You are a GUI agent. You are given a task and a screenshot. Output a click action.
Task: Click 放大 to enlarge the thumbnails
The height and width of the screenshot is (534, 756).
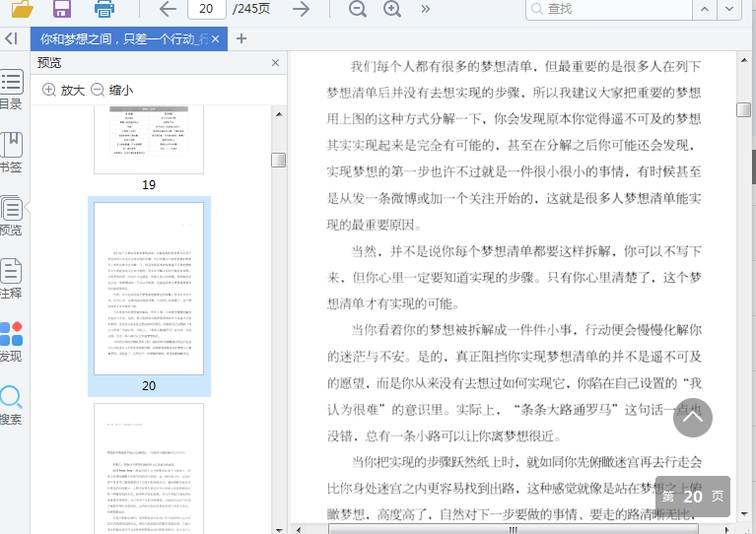click(64, 90)
